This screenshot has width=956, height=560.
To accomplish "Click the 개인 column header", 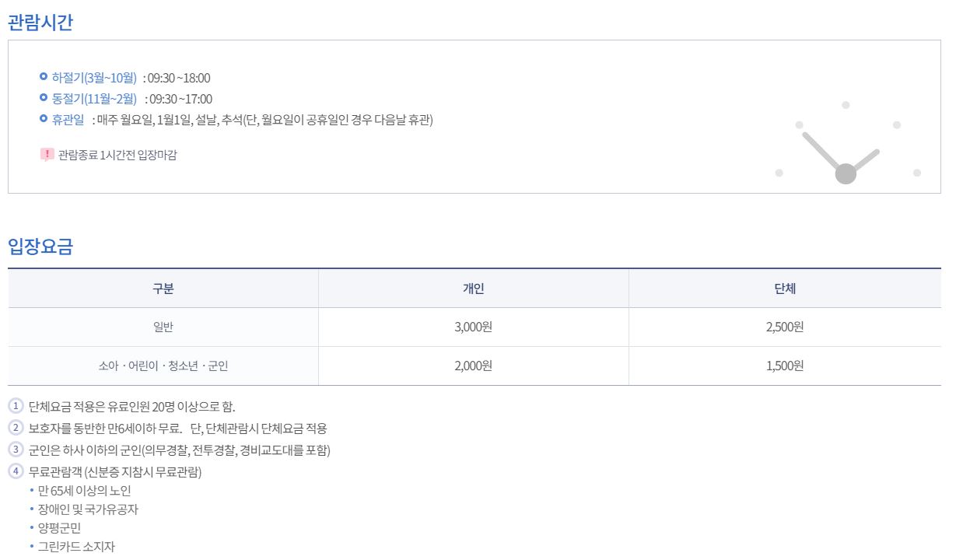I will (x=473, y=289).
